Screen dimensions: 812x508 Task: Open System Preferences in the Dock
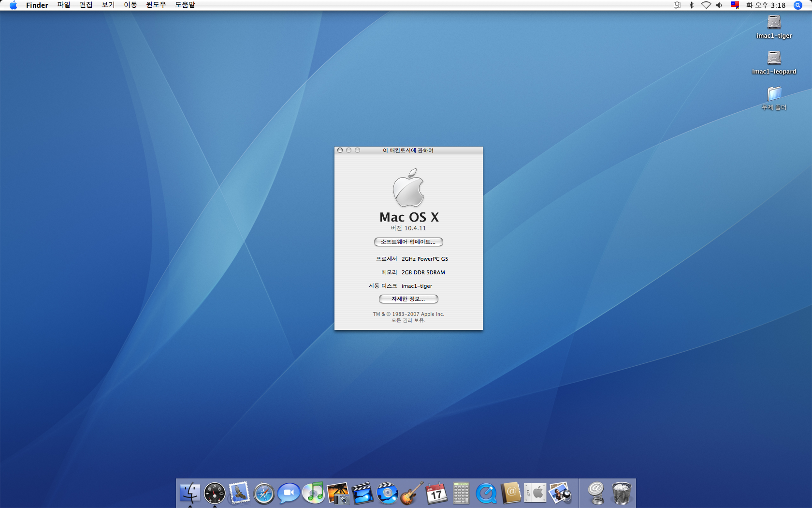[536, 493]
